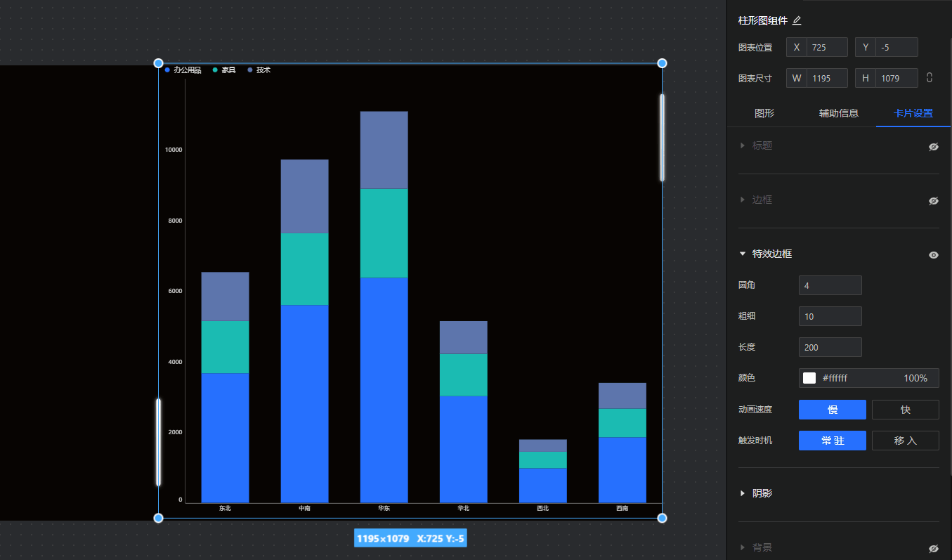This screenshot has width=952, height=560.
Task: Click the top-left selection resize handle
Action: [x=158, y=63]
